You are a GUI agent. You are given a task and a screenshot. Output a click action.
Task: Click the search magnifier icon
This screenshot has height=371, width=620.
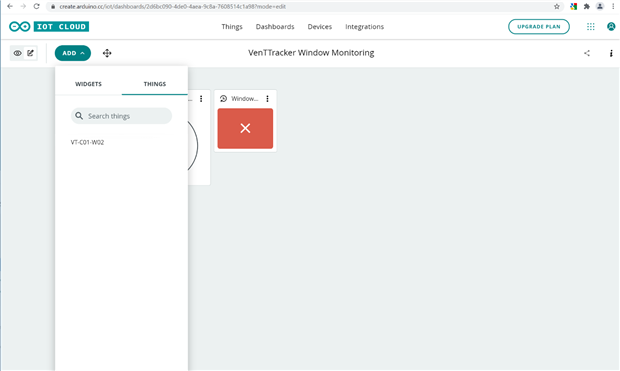click(x=79, y=116)
